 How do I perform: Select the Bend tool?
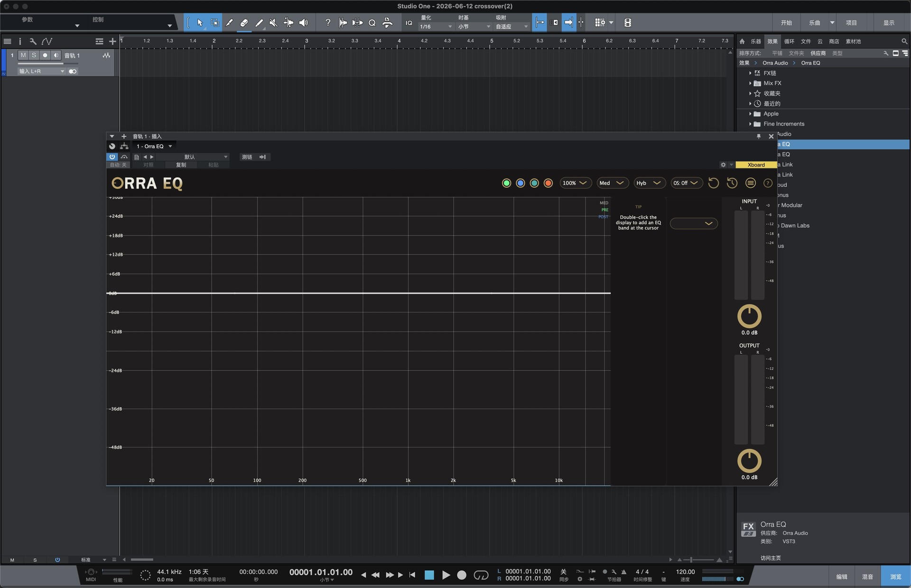[288, 22]
